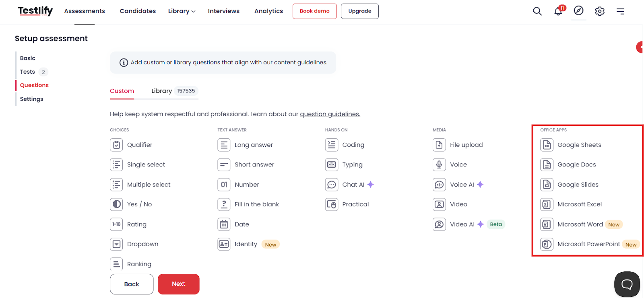Go to Settings in setup sidebar
644x298 pixels.
pos(31,99)
